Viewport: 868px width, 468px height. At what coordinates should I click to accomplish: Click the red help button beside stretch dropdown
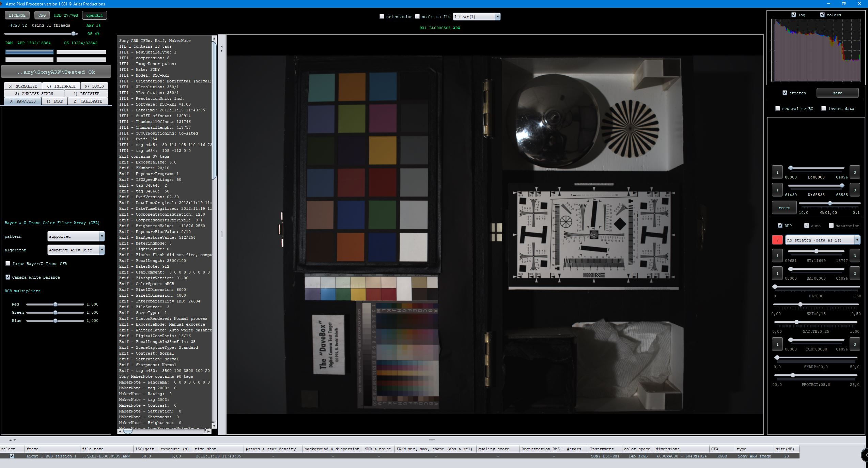[777, 240]
